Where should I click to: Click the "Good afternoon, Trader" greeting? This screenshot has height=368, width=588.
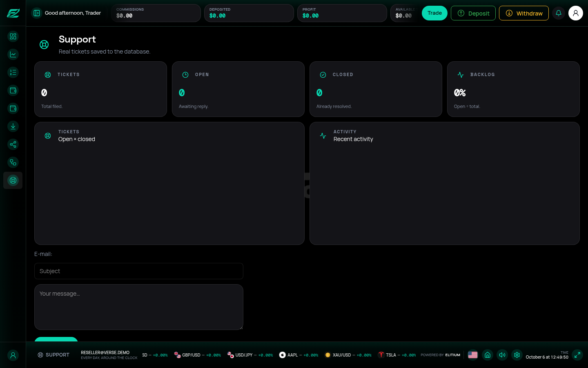tap(73, 13)
